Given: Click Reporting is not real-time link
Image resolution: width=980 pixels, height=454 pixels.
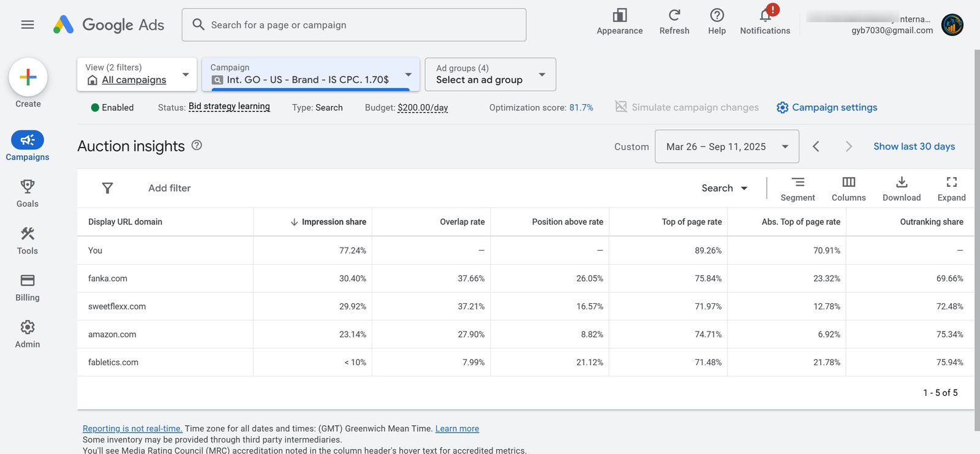Looking at the screenshot, I should tap(132, 429).
